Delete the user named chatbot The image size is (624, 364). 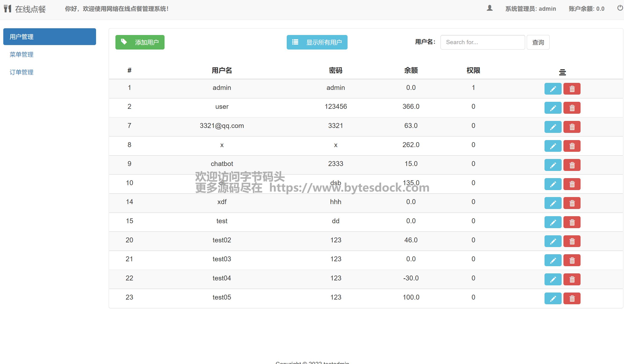tap(572, 165)
